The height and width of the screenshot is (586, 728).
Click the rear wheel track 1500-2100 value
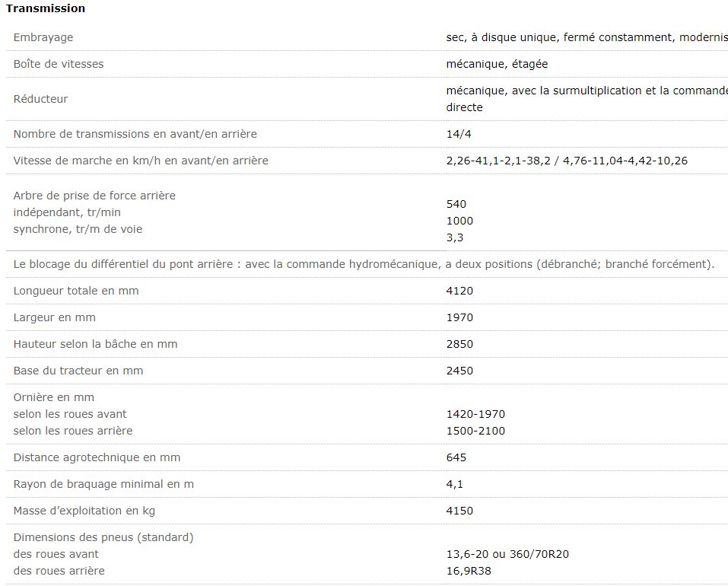click(x=475, y=431)
